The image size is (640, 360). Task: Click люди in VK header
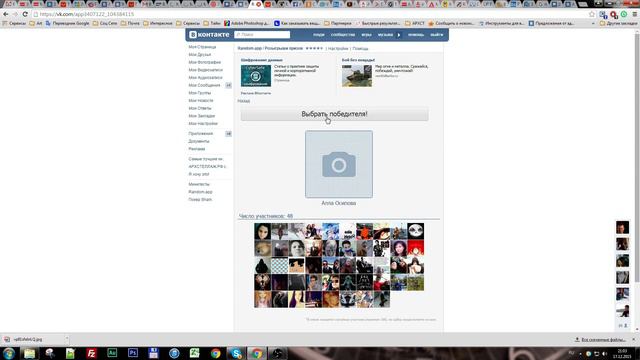[x=319, y=35]
